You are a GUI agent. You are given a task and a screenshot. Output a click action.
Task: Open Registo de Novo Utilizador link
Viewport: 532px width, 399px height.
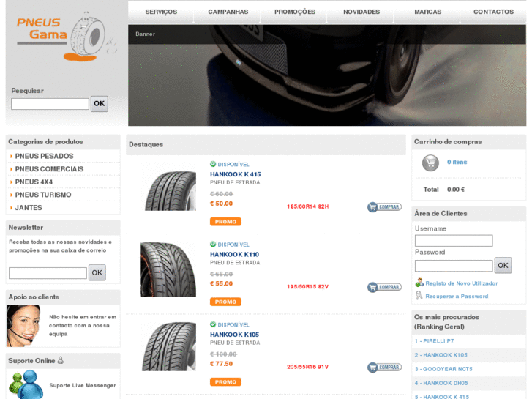(x=462, y=283)
